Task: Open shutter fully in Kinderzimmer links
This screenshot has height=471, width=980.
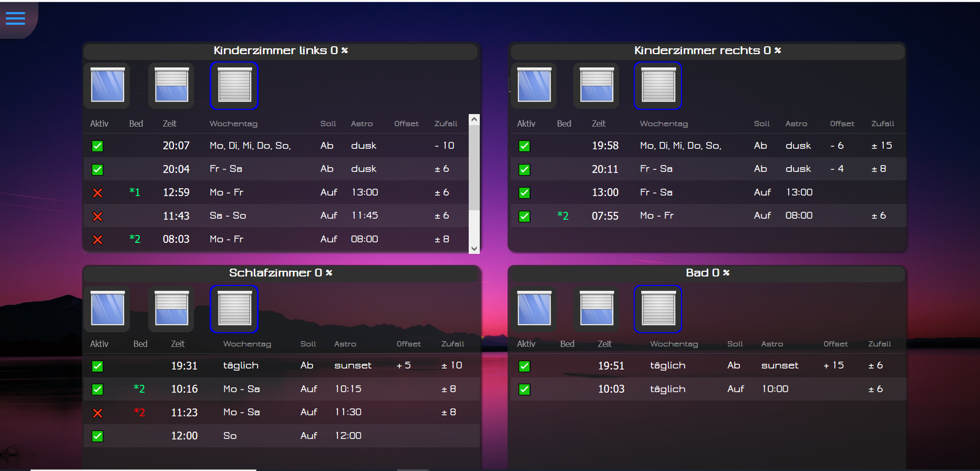Action: tap(107, 85)
